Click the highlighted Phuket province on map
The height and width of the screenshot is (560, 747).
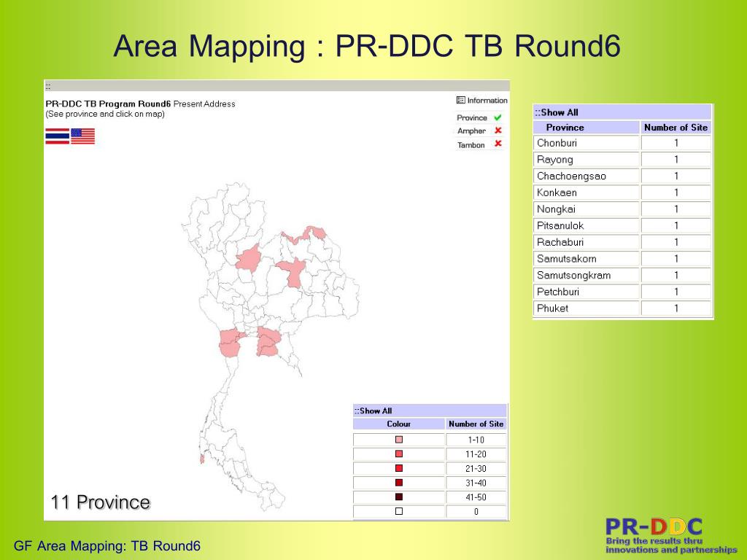pos(202,459)
